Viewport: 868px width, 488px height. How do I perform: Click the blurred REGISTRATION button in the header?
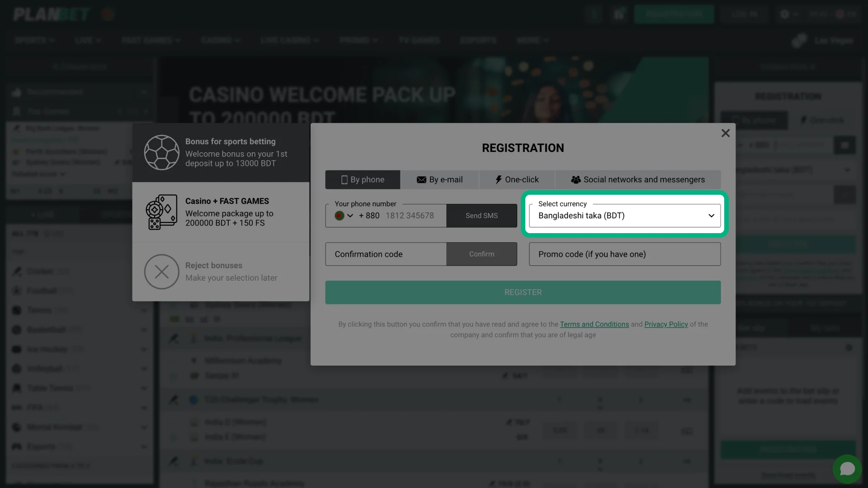click(674, 14)
